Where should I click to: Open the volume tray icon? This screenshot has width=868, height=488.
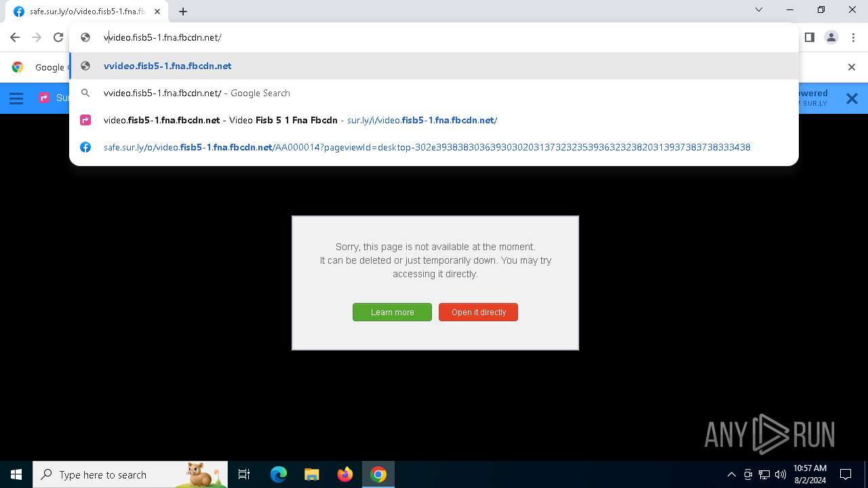click(x=781, y=474)
